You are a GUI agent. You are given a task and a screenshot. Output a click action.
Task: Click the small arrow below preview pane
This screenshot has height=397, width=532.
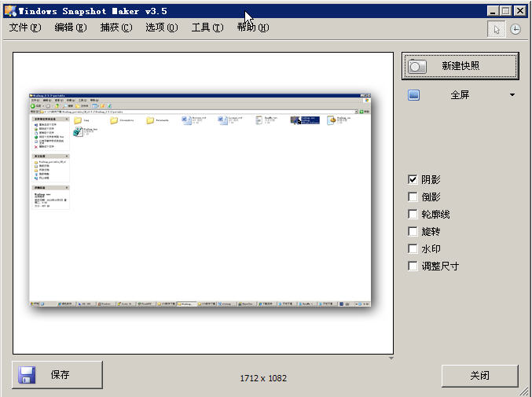point(391,358)
